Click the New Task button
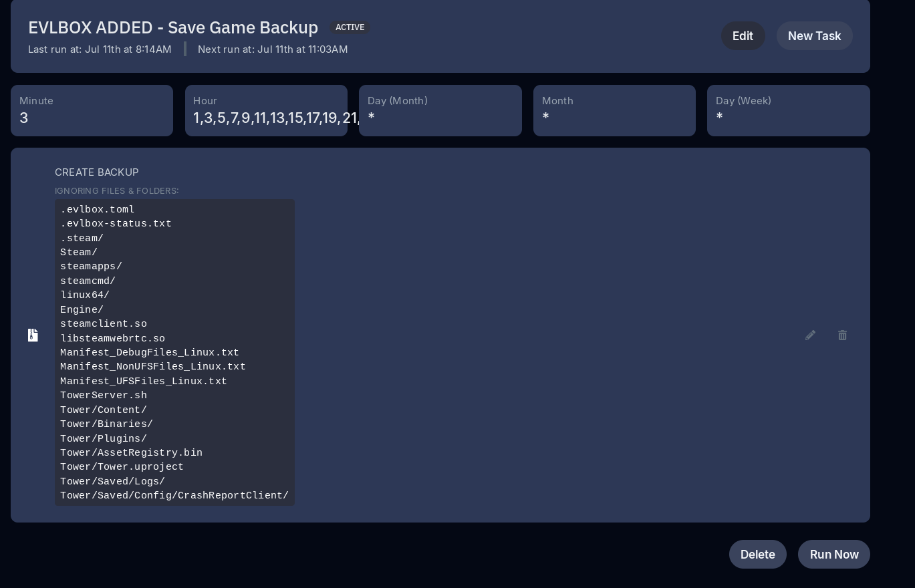The width and height of the screenshot is (915, 588). (814, 36)
